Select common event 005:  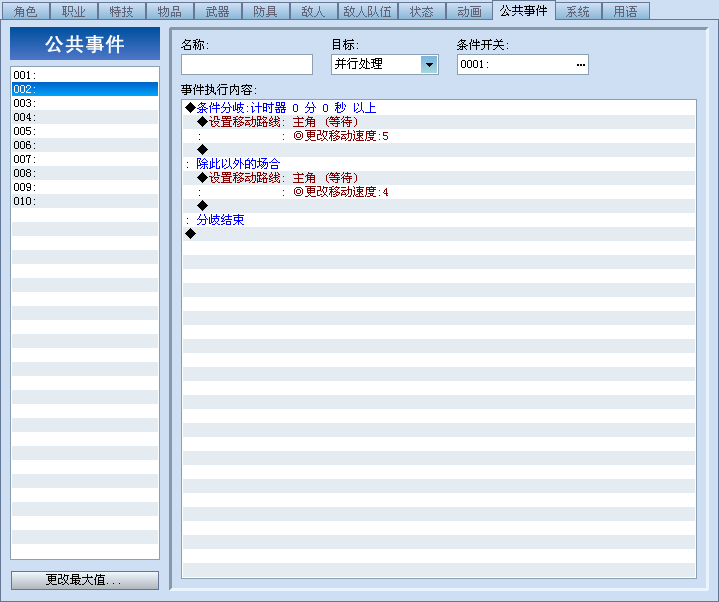[85, 131]
